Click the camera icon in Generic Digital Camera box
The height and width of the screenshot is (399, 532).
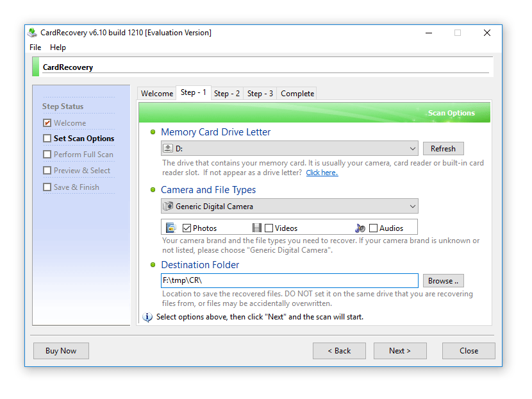(169, 207)
